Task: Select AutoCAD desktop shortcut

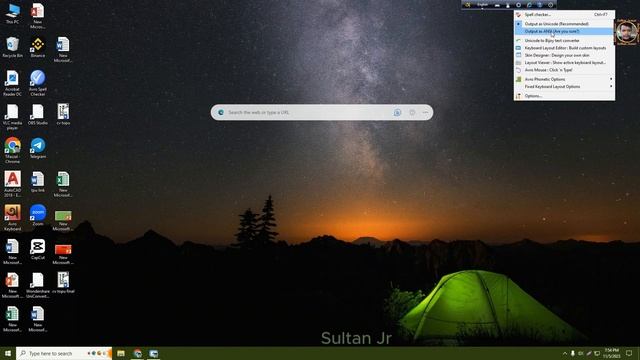Action: [x=12, y=184]
